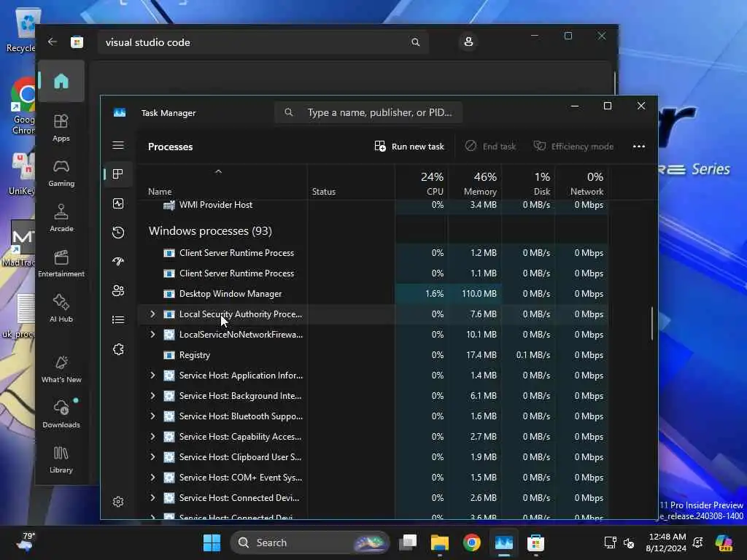The image size is (747, 560).
Task: Open Google Chrome from taskbar
Action: [472, 542]
